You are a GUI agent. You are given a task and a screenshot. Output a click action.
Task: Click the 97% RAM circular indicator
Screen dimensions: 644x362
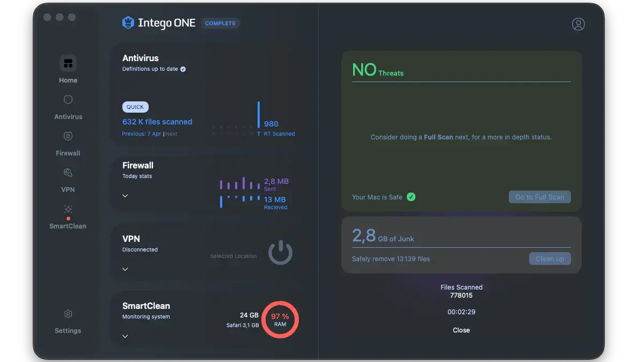click(280, 319)
